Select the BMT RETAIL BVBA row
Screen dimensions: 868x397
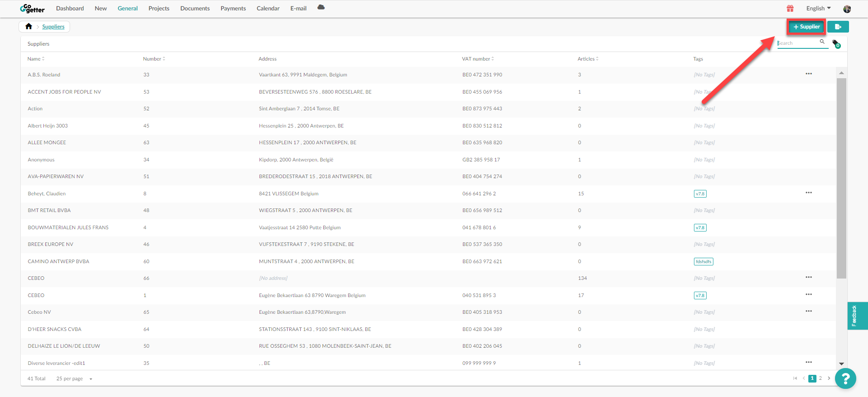coord(428,210)
